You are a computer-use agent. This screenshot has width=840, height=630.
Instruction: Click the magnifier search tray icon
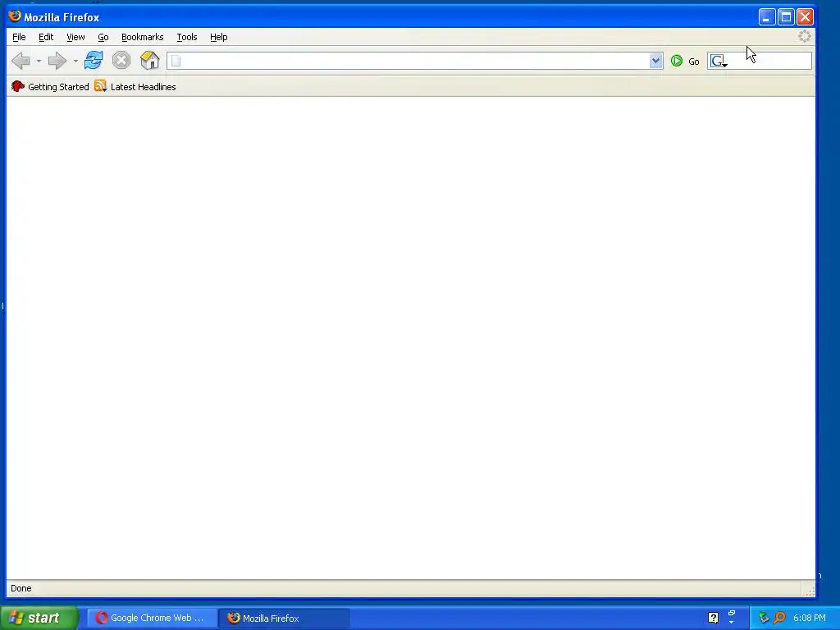(x=779, y=618)
